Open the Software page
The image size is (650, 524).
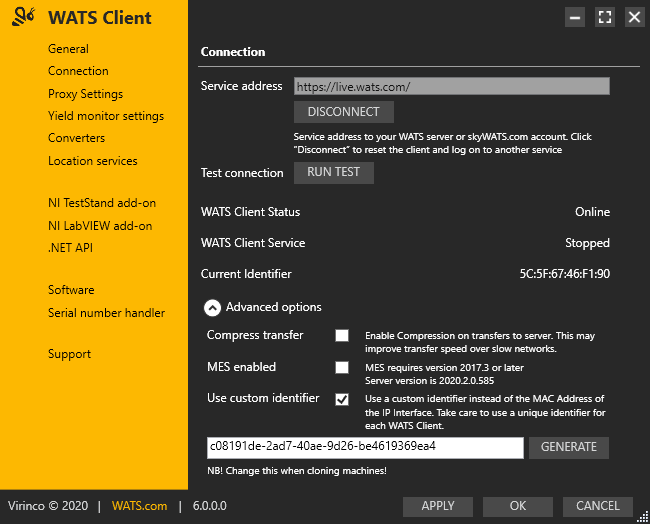point(71,290)
